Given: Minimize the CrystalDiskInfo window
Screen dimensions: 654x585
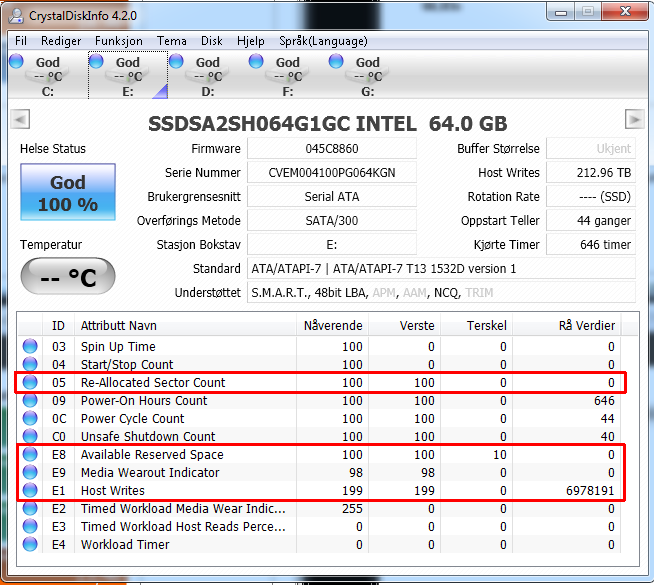Looking at the screenshot, I should pyautogui.click(x=561, y=12).
